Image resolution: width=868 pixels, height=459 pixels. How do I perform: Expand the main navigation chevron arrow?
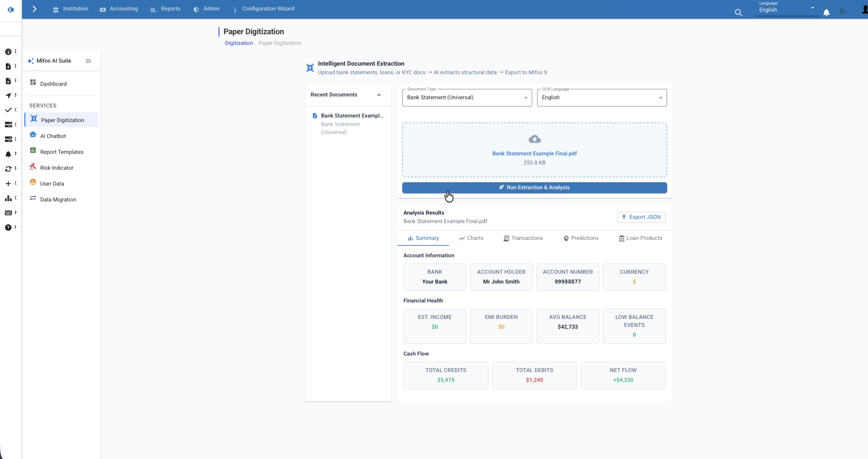[34, 9]
